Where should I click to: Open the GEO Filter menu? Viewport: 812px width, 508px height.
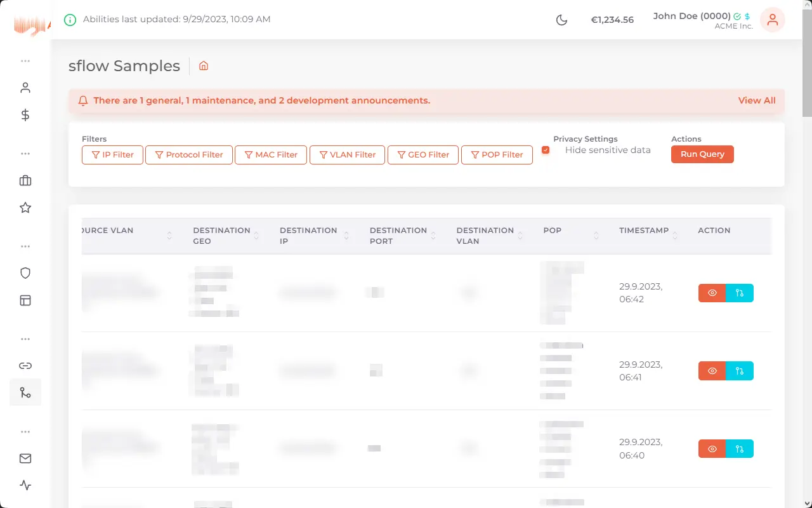(422, 154)
